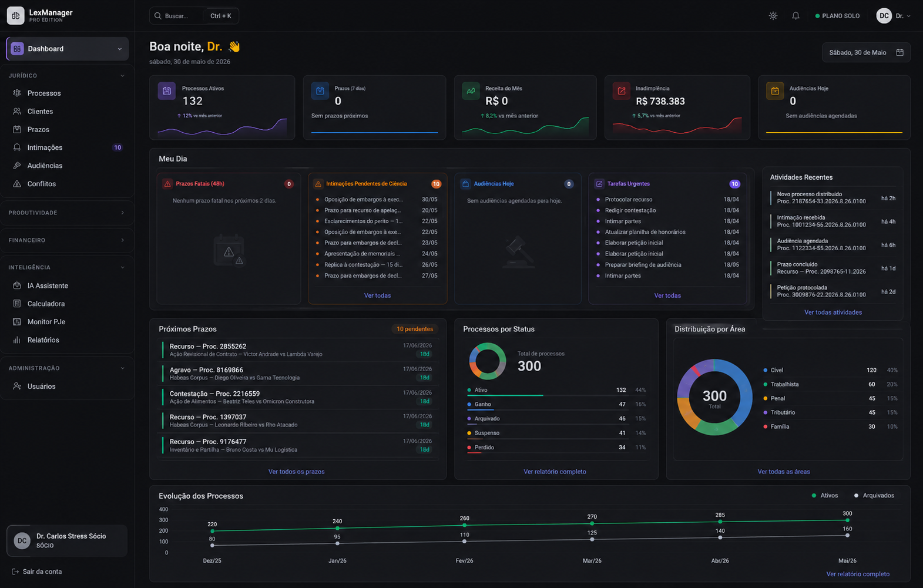
Task: Open the notifications bell
Action: [796, 16]
